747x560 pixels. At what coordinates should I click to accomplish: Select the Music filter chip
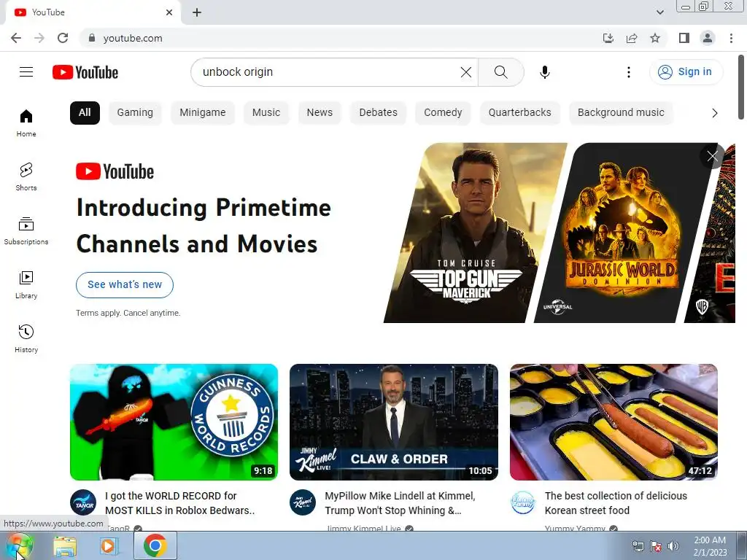click(x=266, y=113)
